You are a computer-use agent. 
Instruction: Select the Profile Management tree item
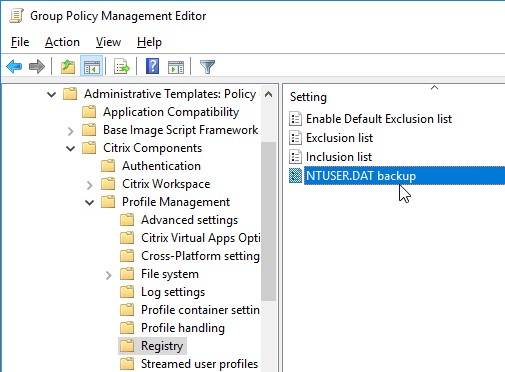[176, 202]
